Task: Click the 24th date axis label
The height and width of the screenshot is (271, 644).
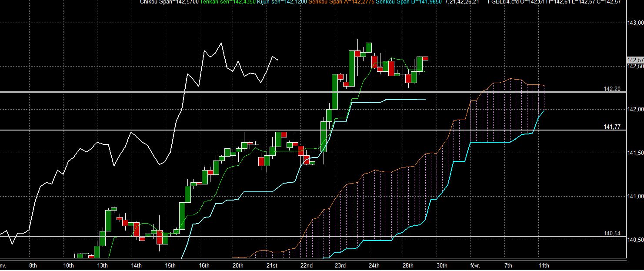Action: coord(374,265)
